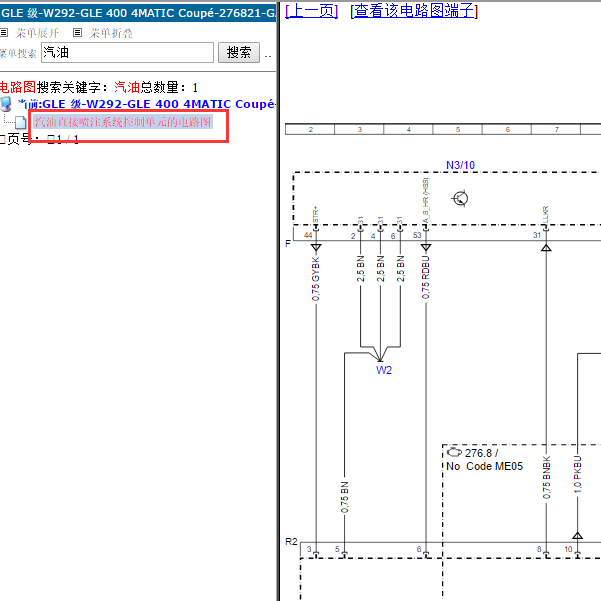Click the W2 ground label
This screenshot has width=601, height=601.
(384, 370)
